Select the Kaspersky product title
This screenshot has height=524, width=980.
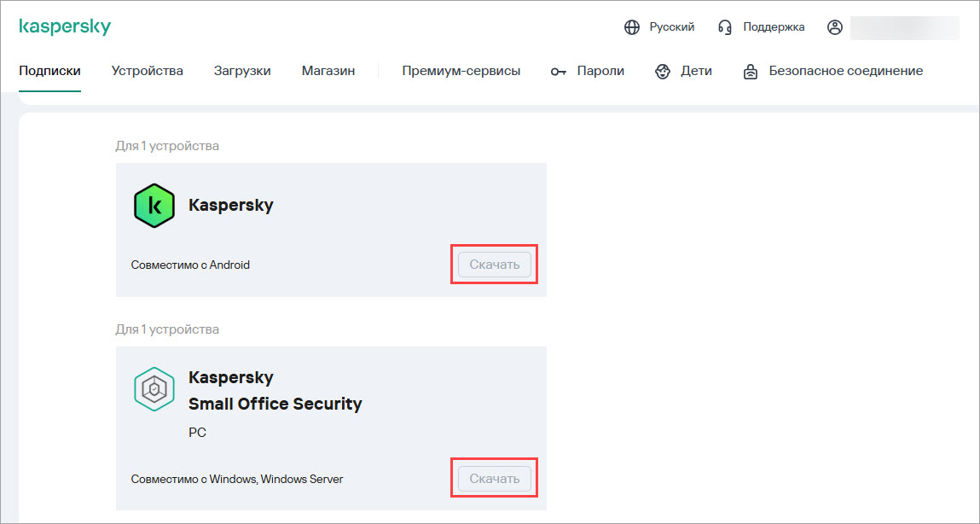click(231, 205)
